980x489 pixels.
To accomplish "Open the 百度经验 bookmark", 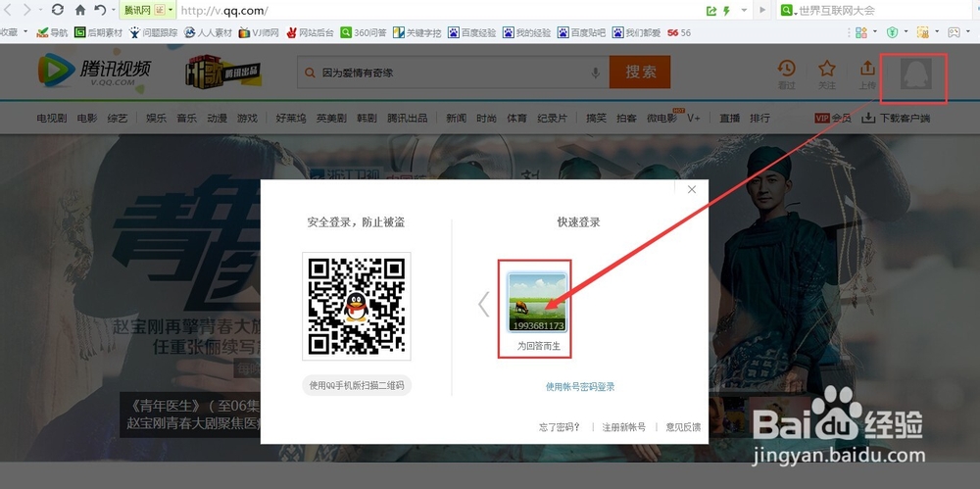I will point(472,32).
